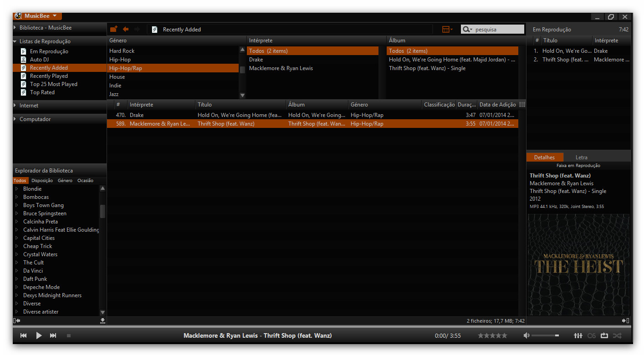
Task: Open the search magnifier options
Action: tap(469, 29)
